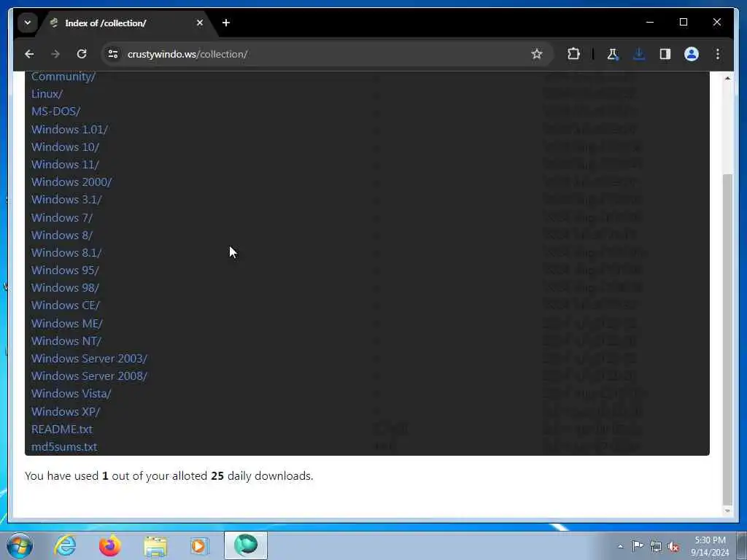This screenshot has height=560, width=747.
Task: Show the browser downloads panel
Action: (x=639, y=54)
